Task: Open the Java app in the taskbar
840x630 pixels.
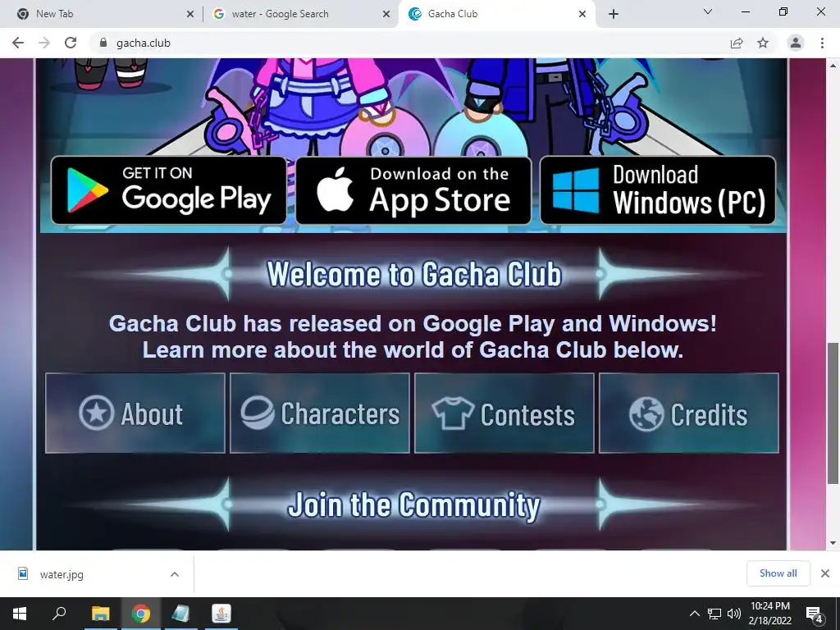Action: click(x=221, y=614)
